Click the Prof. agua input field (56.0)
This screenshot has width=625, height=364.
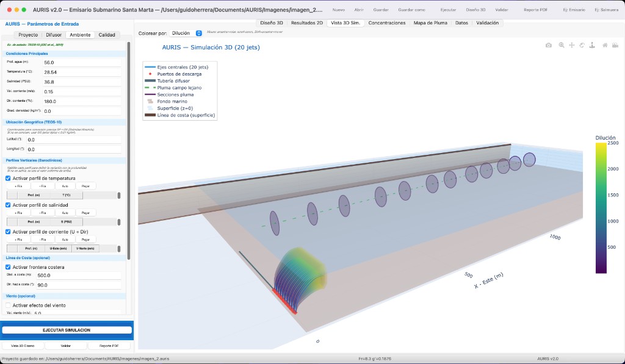pos(82,63)
